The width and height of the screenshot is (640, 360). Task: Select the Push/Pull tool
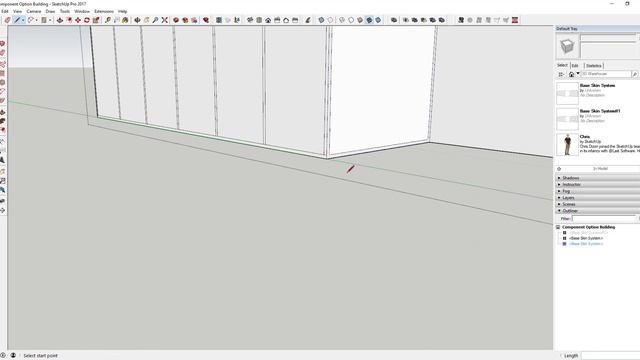pos(60,20)
